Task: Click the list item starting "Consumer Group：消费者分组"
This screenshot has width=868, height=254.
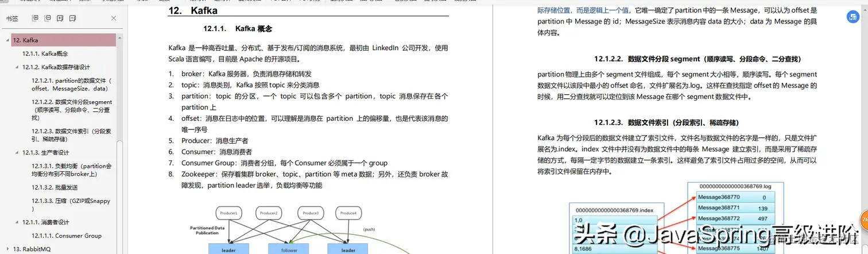Action: click(284, 163)
